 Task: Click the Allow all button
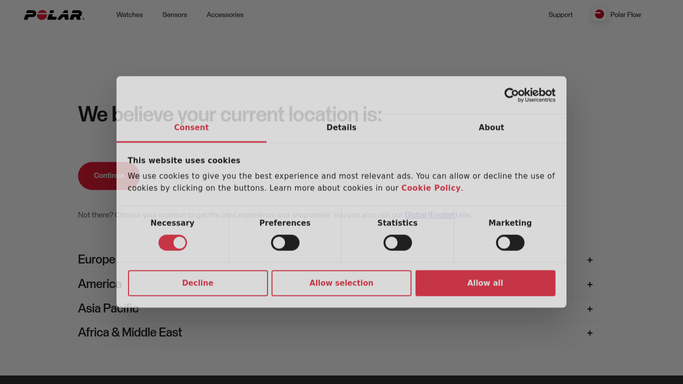pyautogui.click(x=485, y=283)
